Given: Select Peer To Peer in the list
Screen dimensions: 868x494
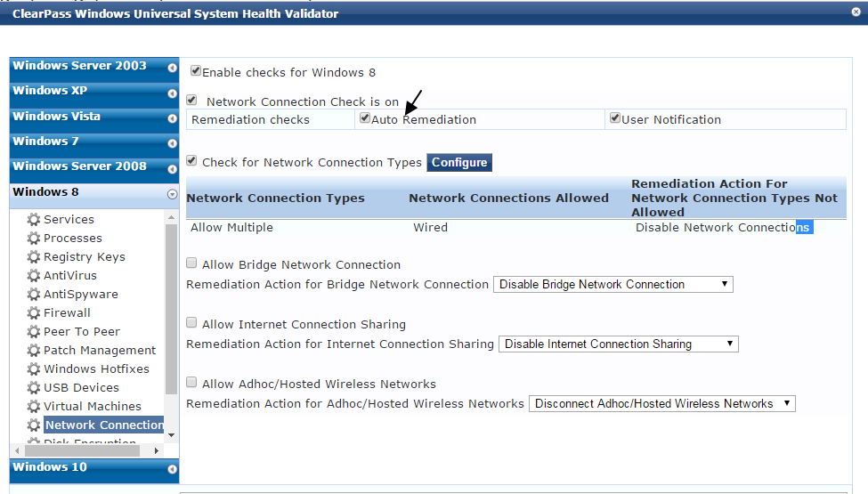Looking at the screenshot, I should (x=81, y=332).
